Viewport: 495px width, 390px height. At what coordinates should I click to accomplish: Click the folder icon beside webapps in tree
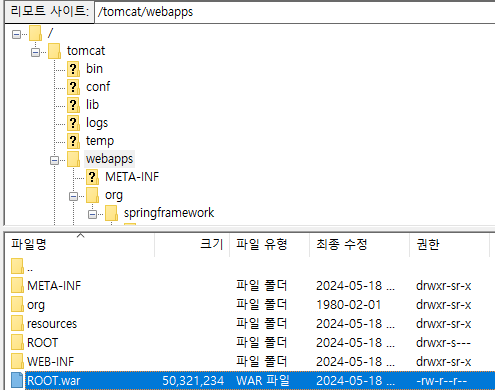tap(73, 159)
